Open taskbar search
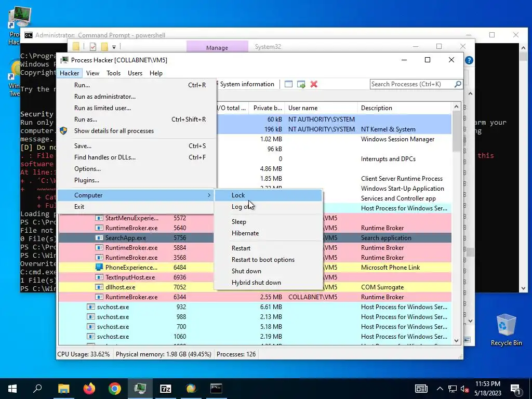Image resolution: width=532 pixels, height=399 pixels. coord(37,389)
